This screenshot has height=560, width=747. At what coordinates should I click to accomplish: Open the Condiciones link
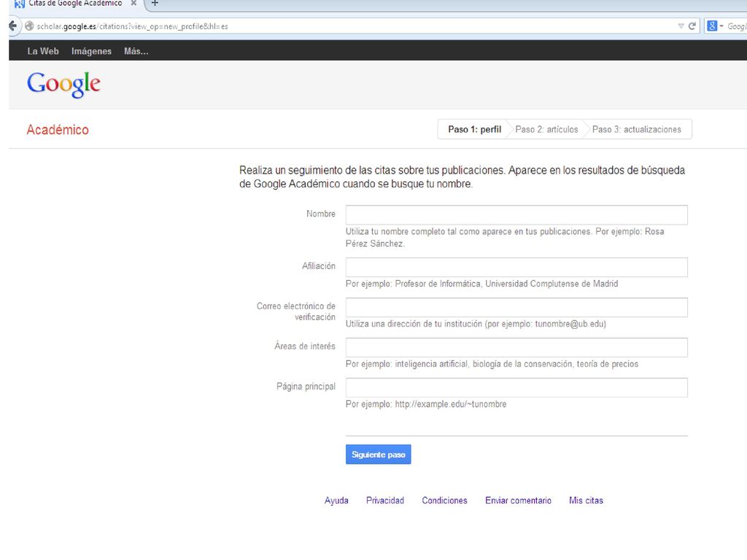coord(444,500)
